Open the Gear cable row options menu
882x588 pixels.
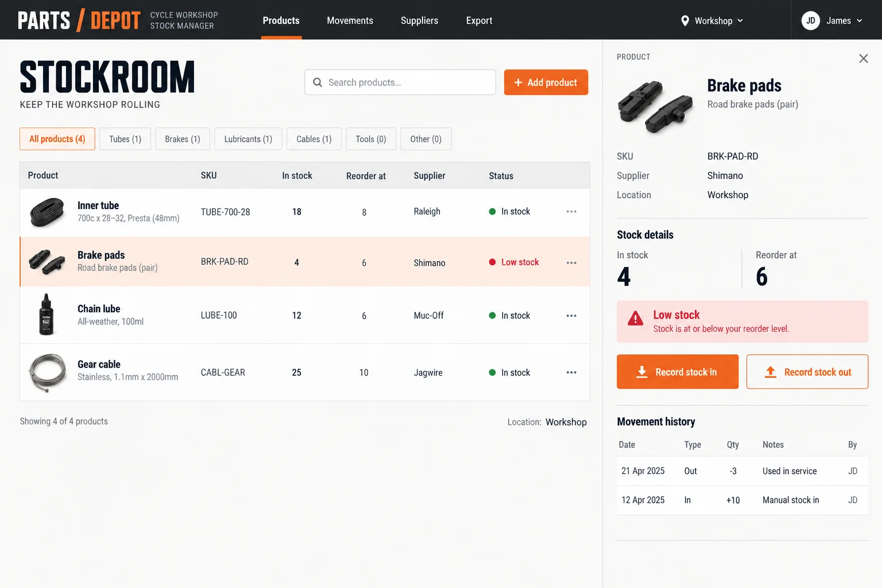(x=571, y=373)
